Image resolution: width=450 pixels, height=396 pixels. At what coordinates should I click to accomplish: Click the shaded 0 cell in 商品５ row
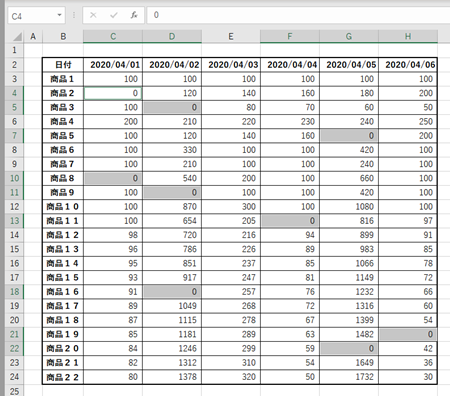click(x=349, y=136)
